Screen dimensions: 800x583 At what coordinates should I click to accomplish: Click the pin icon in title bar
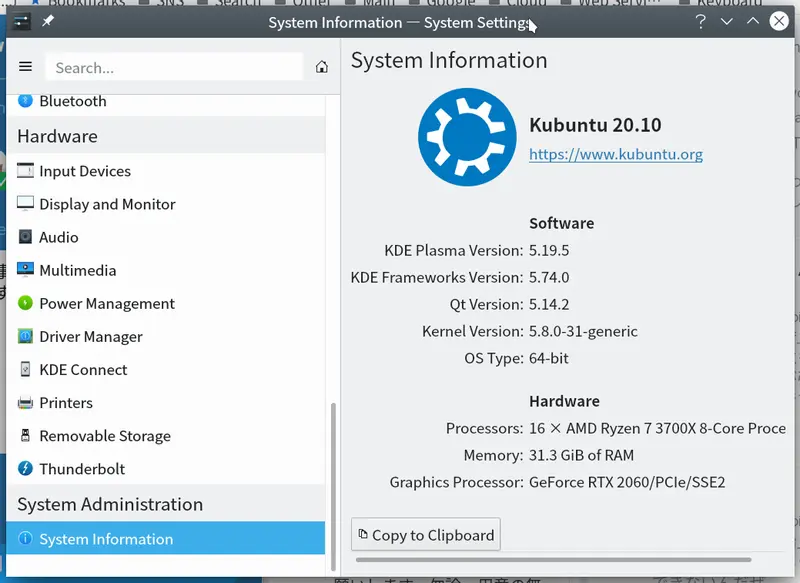coord(48,21)
